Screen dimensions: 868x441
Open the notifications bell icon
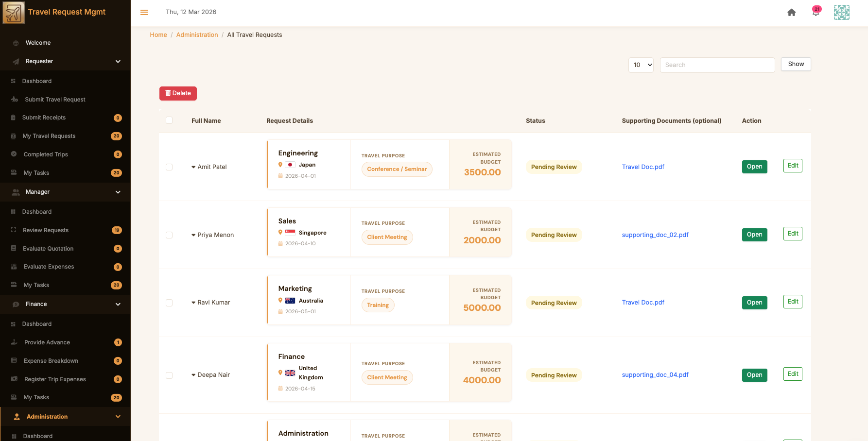coord(816,12)
